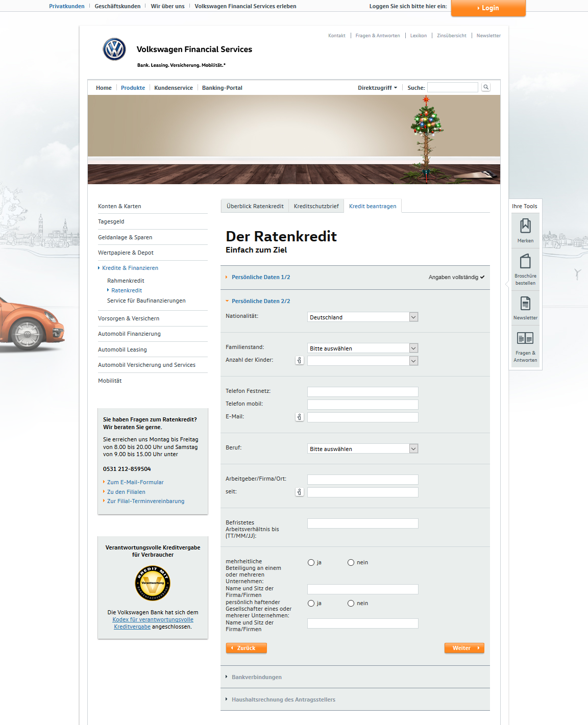Open the Broschüre bestellen tool

pos(525,269)
